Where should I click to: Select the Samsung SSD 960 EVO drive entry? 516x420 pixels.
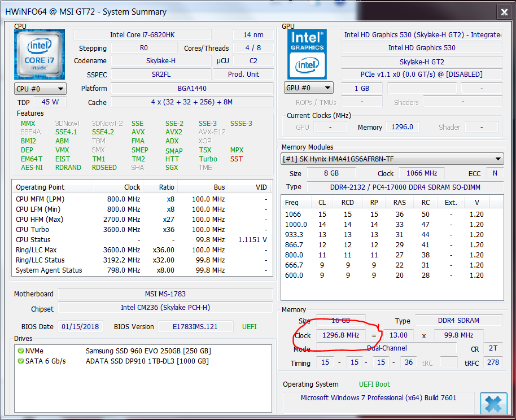(x=142, y=351)
